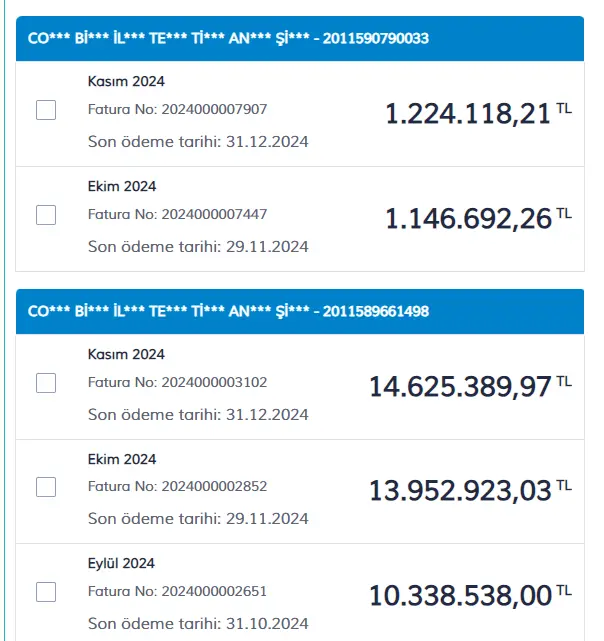Click the 10.338.538,00 TL amount
This screenshot has height=641, width=604.
[470, 596]
